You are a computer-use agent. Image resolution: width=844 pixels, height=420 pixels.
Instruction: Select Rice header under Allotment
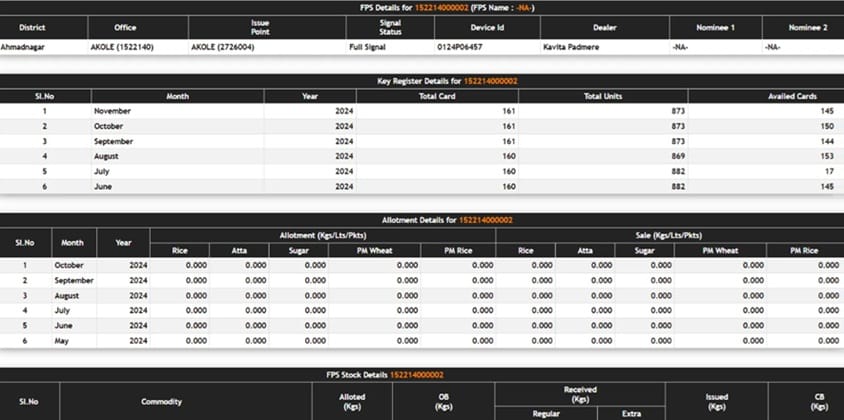pos(180,250)
